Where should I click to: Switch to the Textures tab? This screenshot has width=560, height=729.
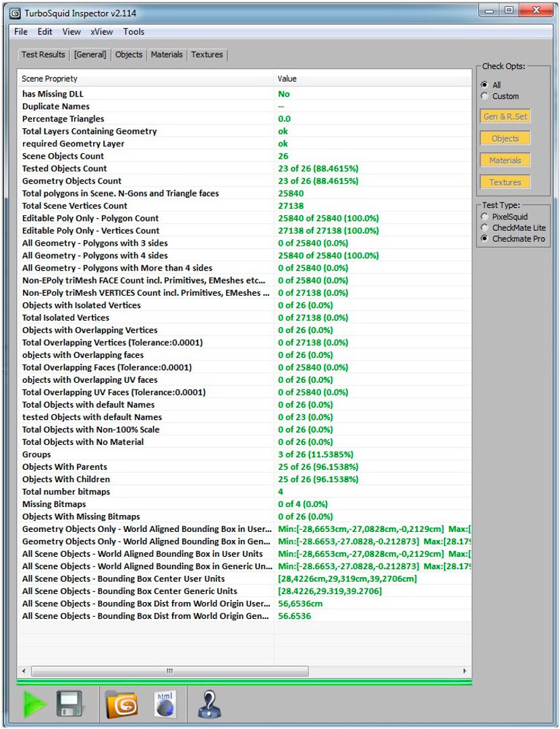click(207, 55)
